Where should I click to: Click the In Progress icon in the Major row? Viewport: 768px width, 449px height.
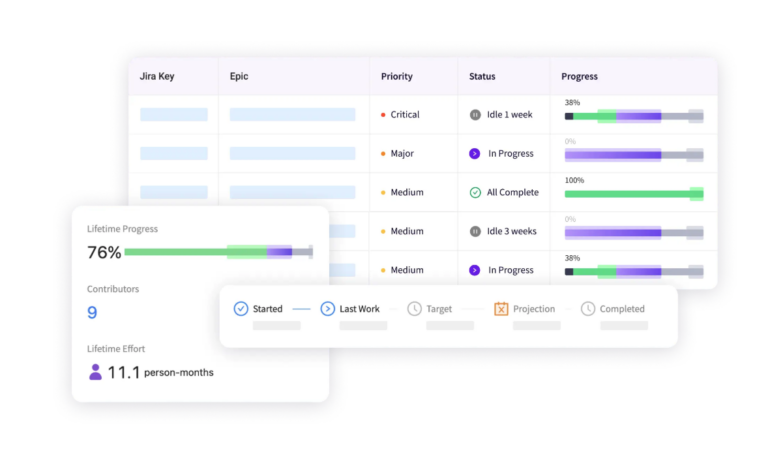pyautogui.click(x=475, y=154)
